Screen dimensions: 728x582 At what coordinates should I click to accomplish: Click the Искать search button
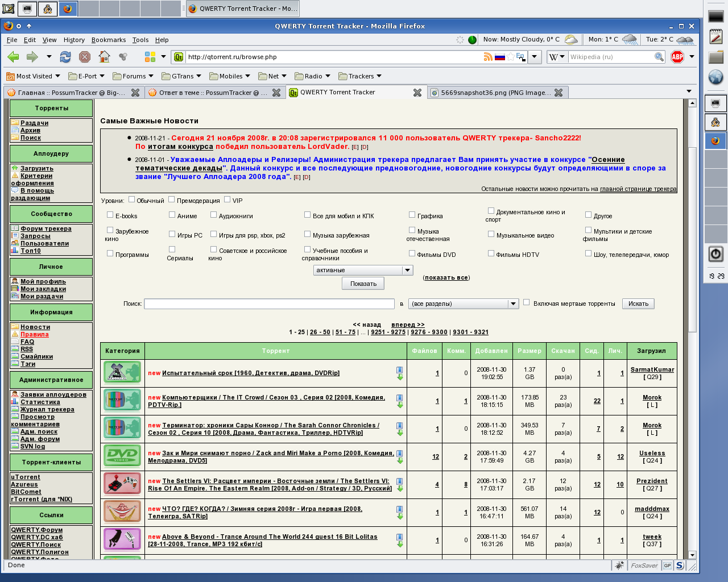click(638, 304)
